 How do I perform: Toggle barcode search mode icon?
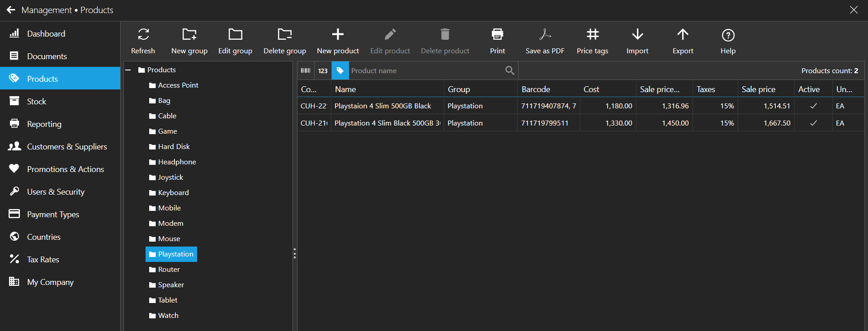click(x=306, y=70)
